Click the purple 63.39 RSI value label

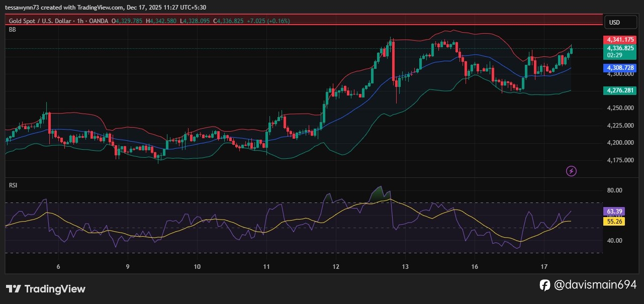[x=614, y=212]
